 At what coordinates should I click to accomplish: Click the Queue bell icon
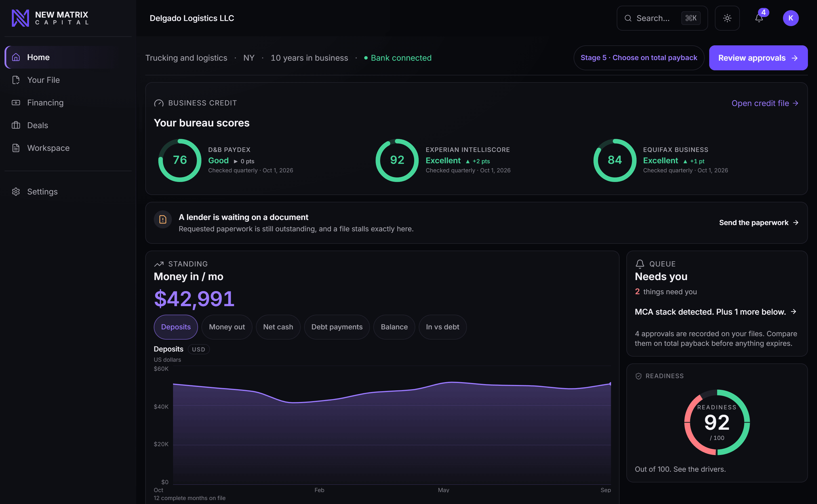pos(639,264)
